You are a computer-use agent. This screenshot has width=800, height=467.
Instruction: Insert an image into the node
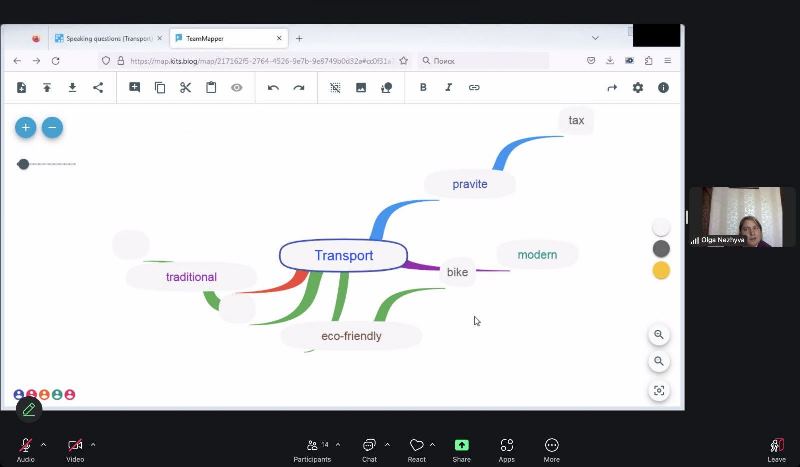[361, 88]
